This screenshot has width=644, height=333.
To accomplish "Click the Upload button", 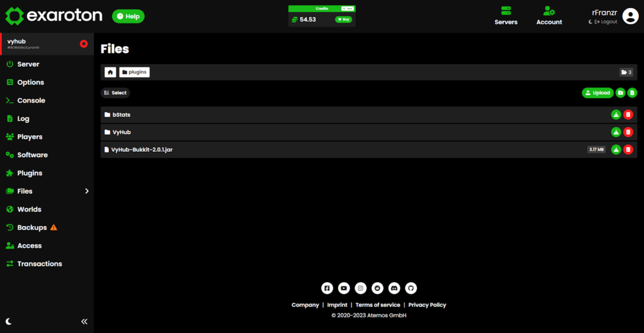I will click(x=597, y=93).
